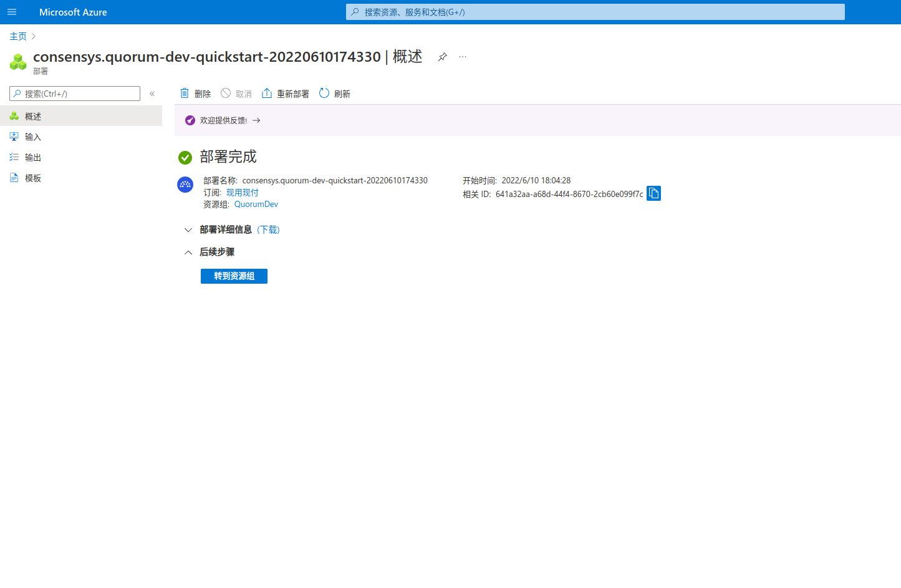This screenshot has width=901, height=588.
Task: Copy the correlation ID to clipboard
Action: click(653, 193)
